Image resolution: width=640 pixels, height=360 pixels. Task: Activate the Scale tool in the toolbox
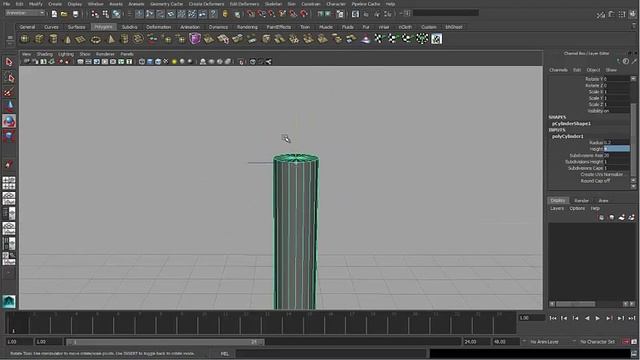coord(9,136)
